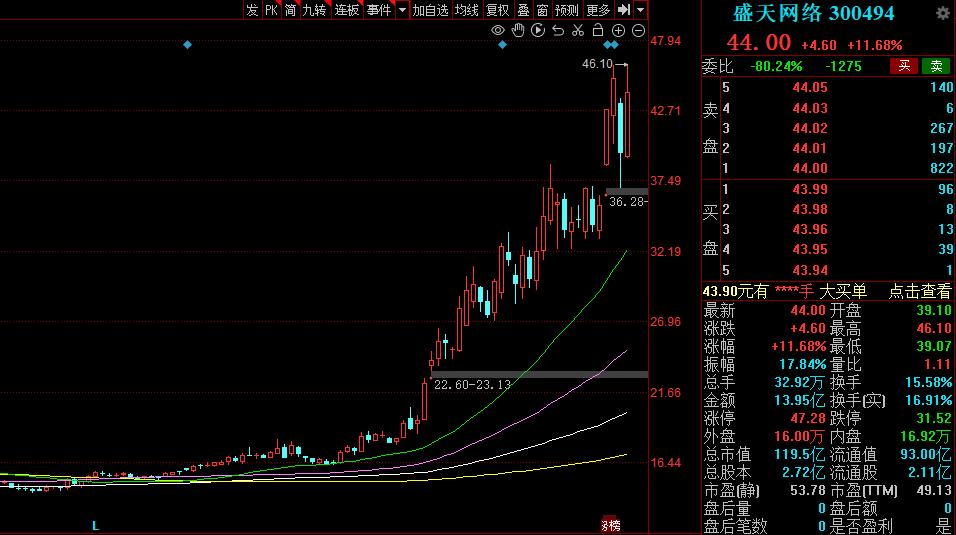Open the PK comparison tool
The height and width of the screenshot is (535, 956).
(271, 10)
